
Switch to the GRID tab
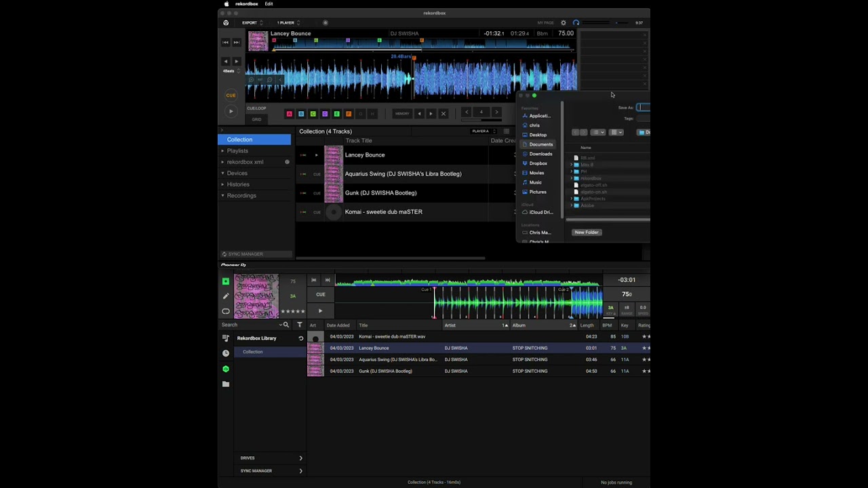click(x=256, y=119)
